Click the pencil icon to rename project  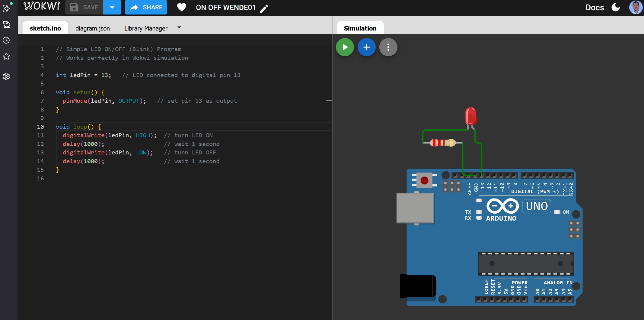[x=264, y=8]
